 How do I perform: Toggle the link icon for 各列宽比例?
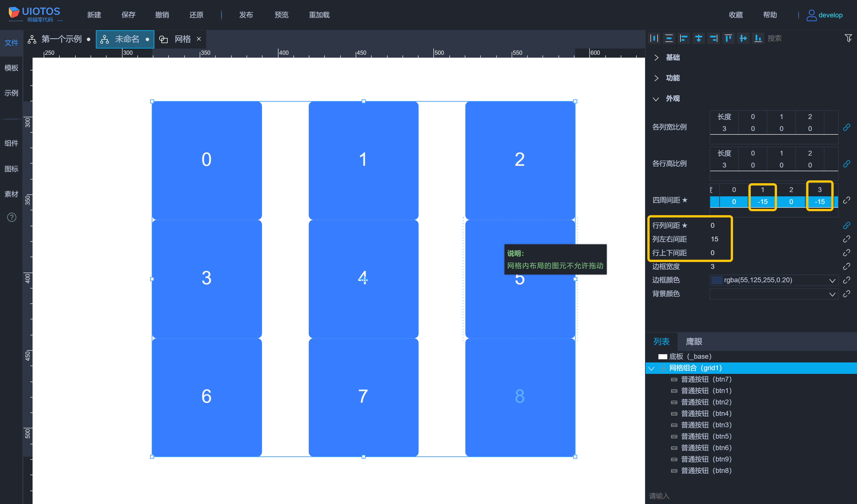click(x=846, y=127)
